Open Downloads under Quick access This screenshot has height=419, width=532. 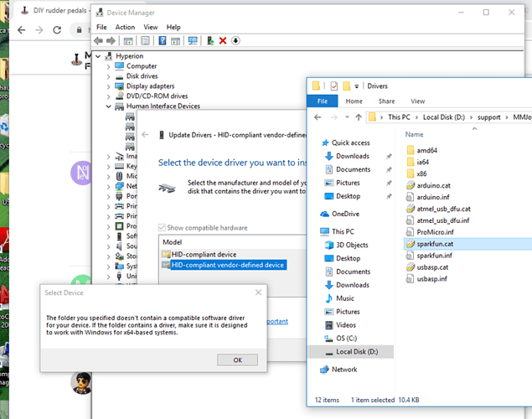[x=353, y=156]
